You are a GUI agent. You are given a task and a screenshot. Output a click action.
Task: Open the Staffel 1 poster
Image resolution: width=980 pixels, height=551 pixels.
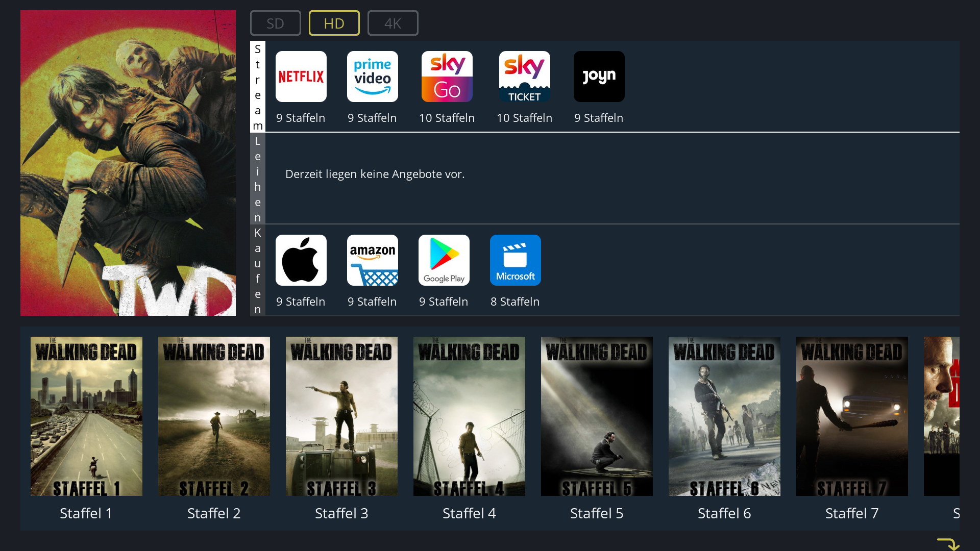point(86,416)
